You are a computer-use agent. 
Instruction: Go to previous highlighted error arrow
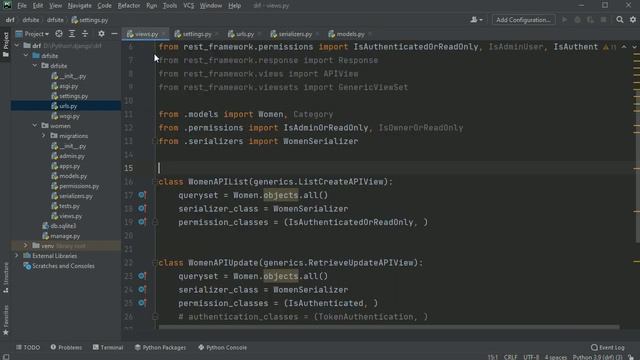[624, 47]
